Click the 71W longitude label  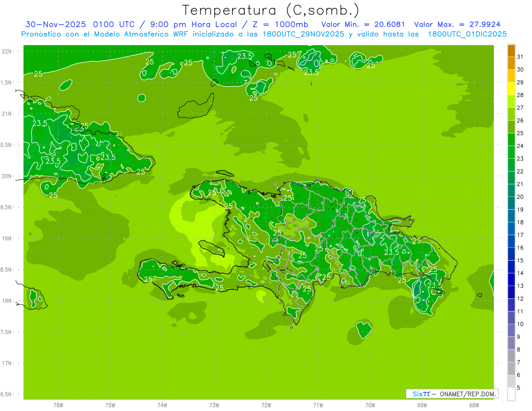pyautogui.click(x=318, y=405)
